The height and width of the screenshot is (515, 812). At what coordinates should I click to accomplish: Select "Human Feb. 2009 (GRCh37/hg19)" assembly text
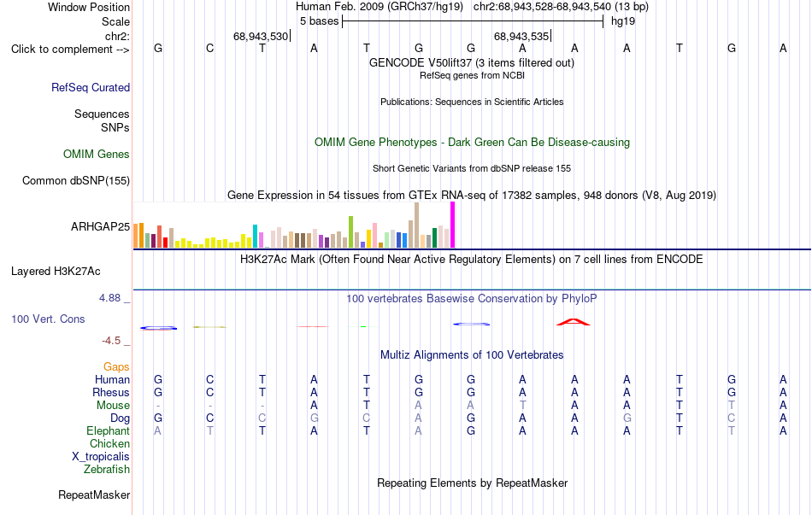click(381, 7)
